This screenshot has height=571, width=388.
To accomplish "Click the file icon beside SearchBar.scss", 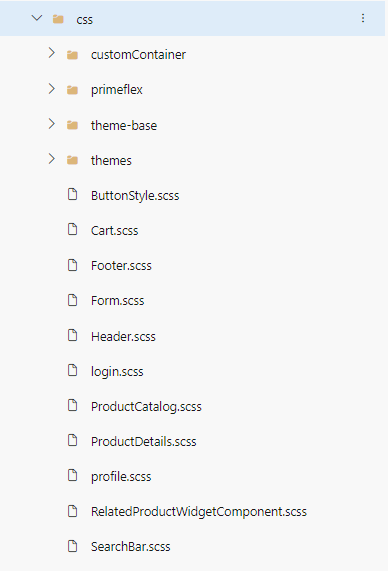I will [x=73, y=546].
